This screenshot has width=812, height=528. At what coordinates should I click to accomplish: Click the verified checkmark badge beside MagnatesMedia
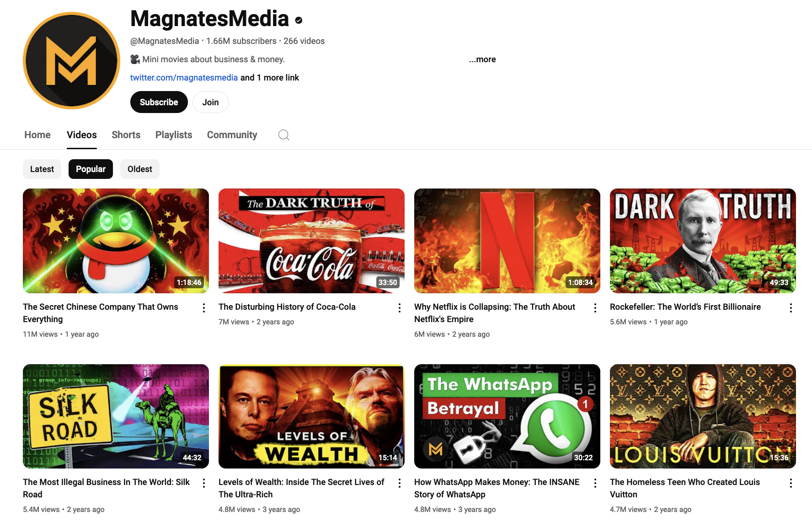[299, 20]
